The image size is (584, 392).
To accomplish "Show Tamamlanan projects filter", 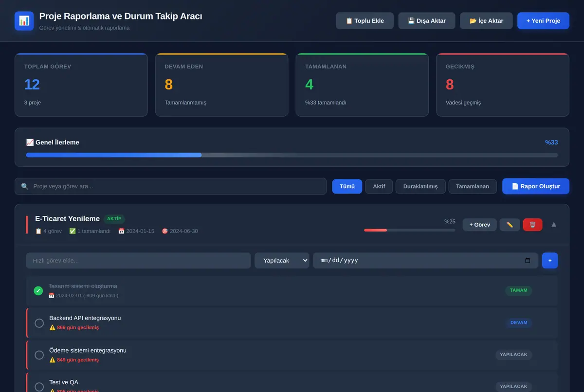I will coord(473,186).
